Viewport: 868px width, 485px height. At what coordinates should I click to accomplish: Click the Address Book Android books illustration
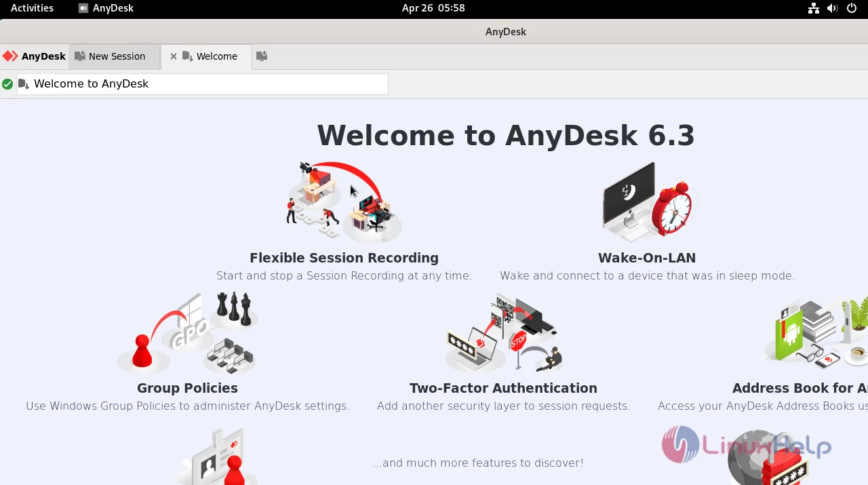[x=816, y=332]
